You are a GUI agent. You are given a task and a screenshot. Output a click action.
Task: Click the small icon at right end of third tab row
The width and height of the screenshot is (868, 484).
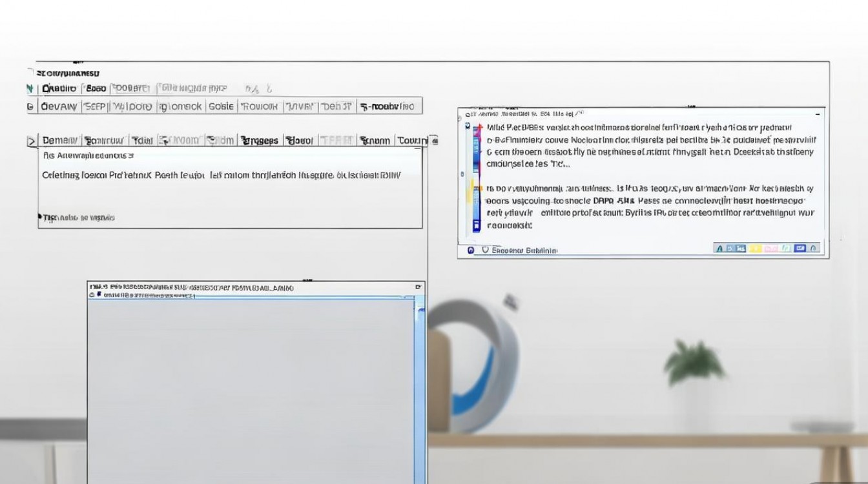tap(434, 140)
